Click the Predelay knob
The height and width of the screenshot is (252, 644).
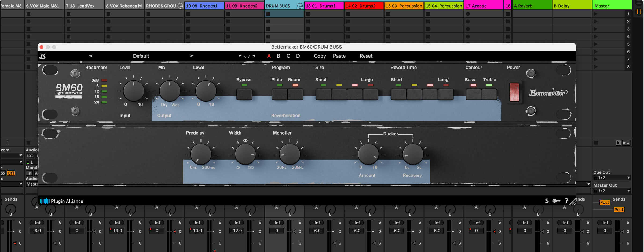coord(201,154)
